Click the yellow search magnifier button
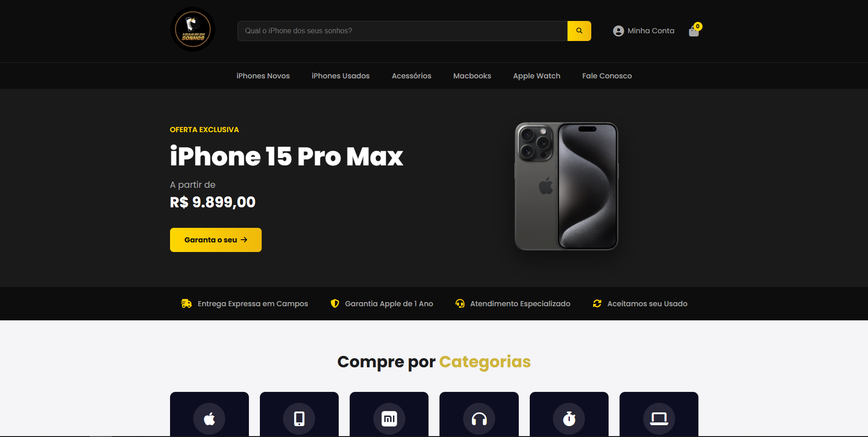 point(579,31)
